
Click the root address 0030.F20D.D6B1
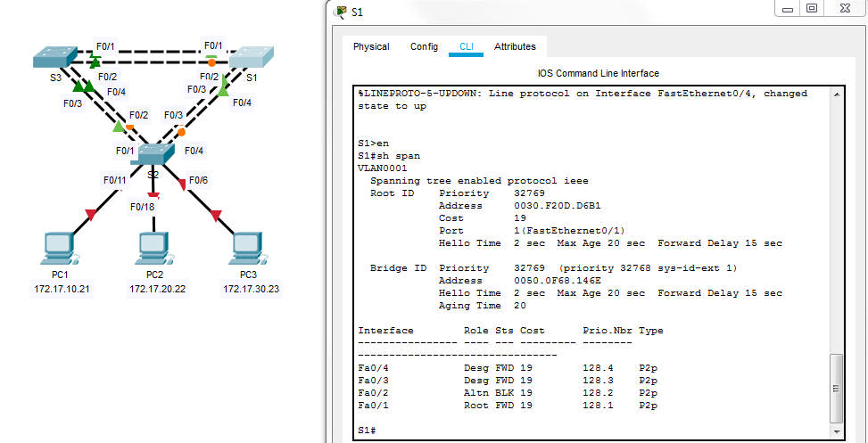click(558, 206)
